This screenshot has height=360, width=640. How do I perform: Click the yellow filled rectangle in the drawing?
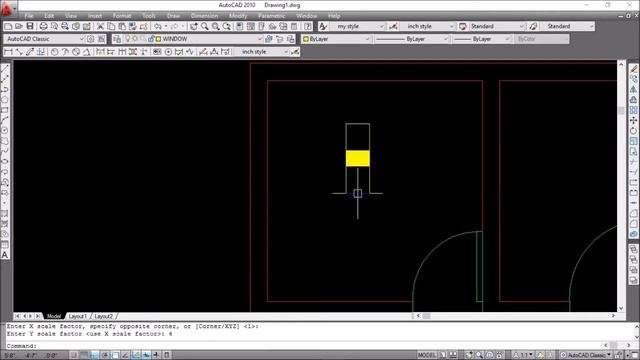click(x=358, y=158)
